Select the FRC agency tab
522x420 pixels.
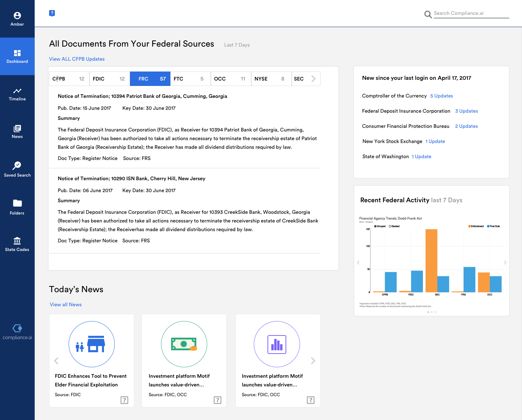click(x=150, y=79)
